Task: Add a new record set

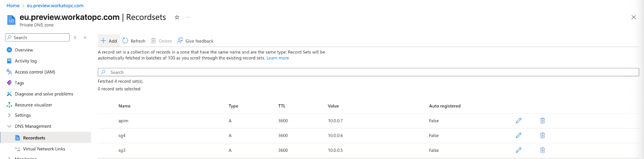Action: coord(109,41)
